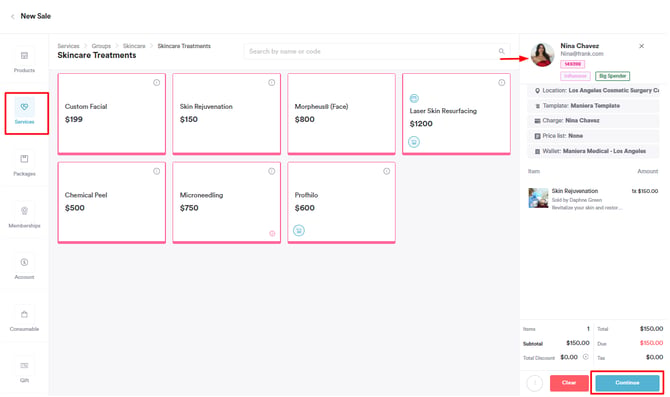Go to Groups breadcrumb
The image size is (670, 397).
(x=101, y=46)
